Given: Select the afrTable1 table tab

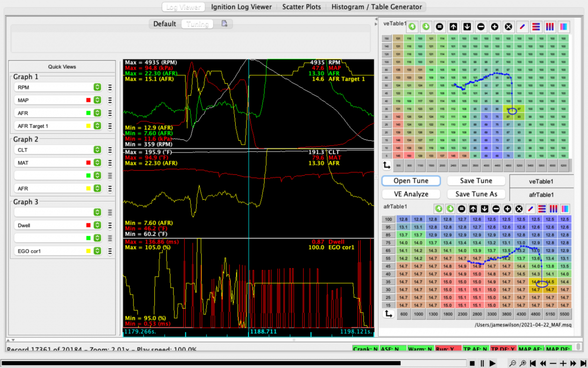Looking at the screenshot, I should [542, 194].
